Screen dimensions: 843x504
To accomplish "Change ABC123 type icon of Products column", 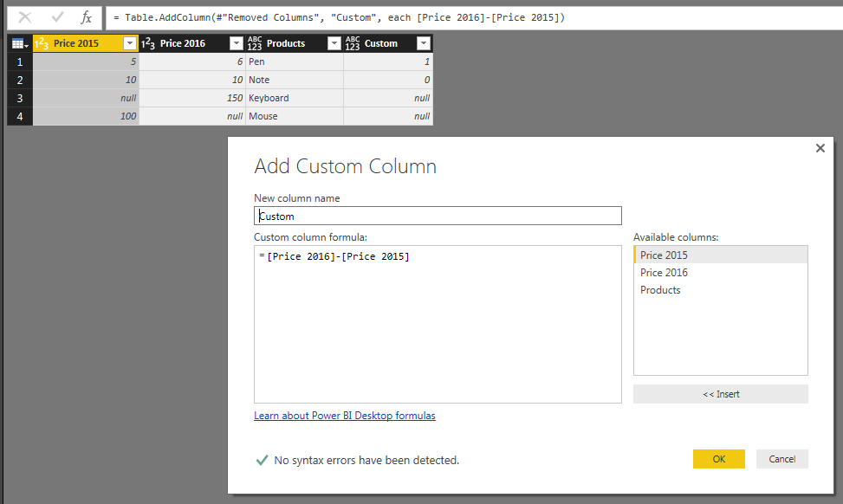I will point(255,43).
